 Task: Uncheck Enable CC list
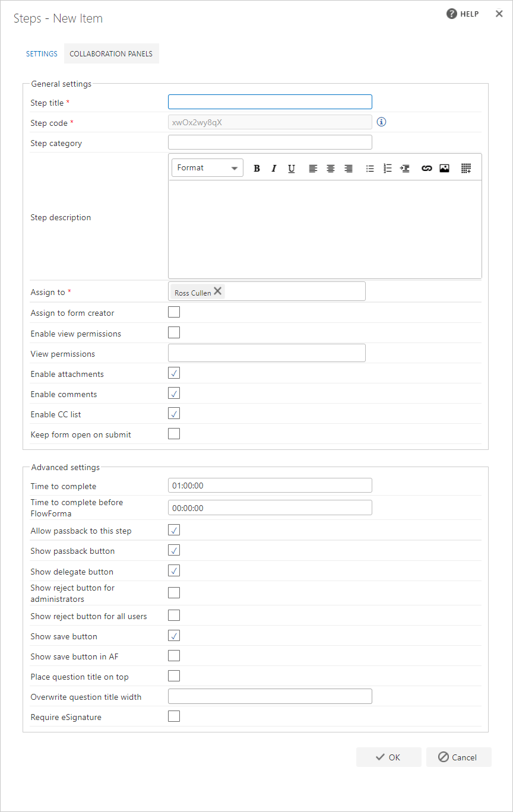(x=174, y=413)
